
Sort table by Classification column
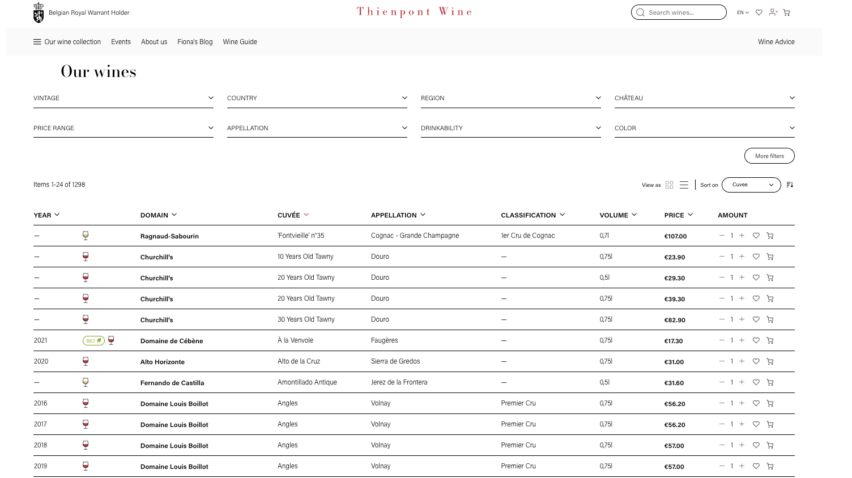coord(532,215)
